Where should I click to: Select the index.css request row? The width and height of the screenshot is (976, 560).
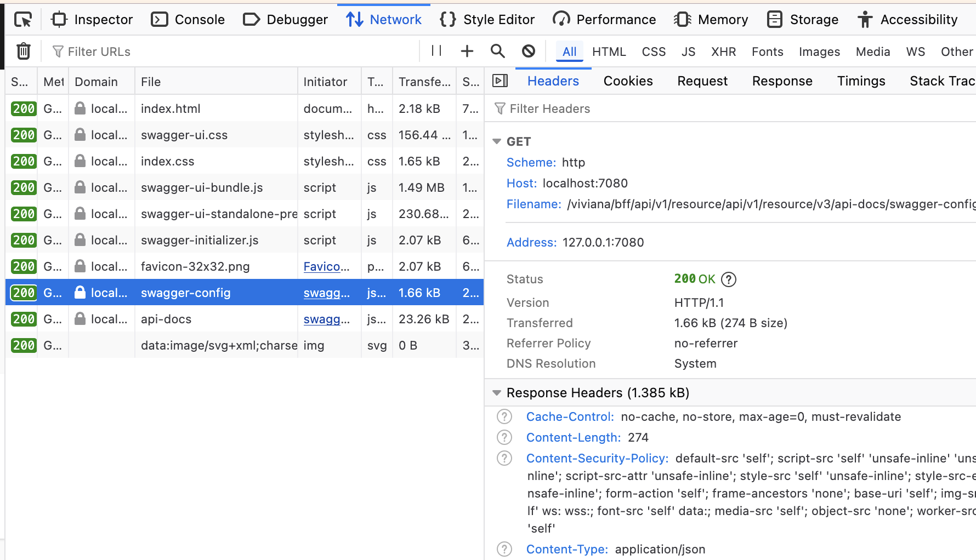click(x=245, y=161)
